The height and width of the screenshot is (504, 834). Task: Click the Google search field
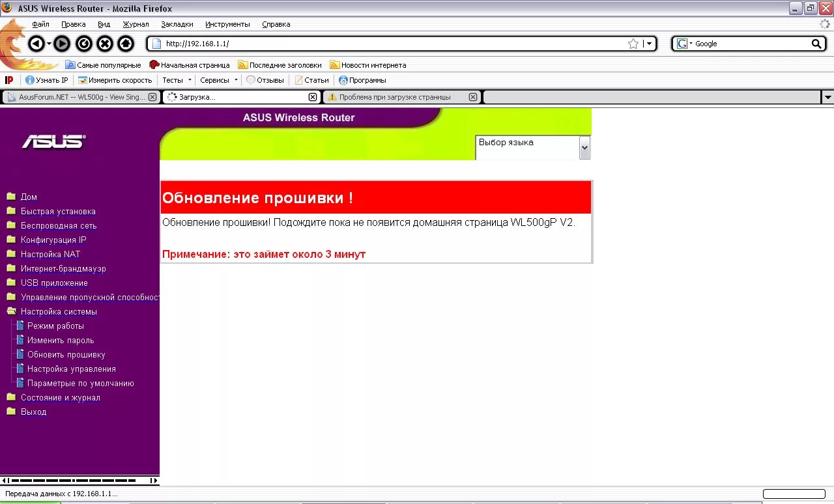(x=752, y=44)
